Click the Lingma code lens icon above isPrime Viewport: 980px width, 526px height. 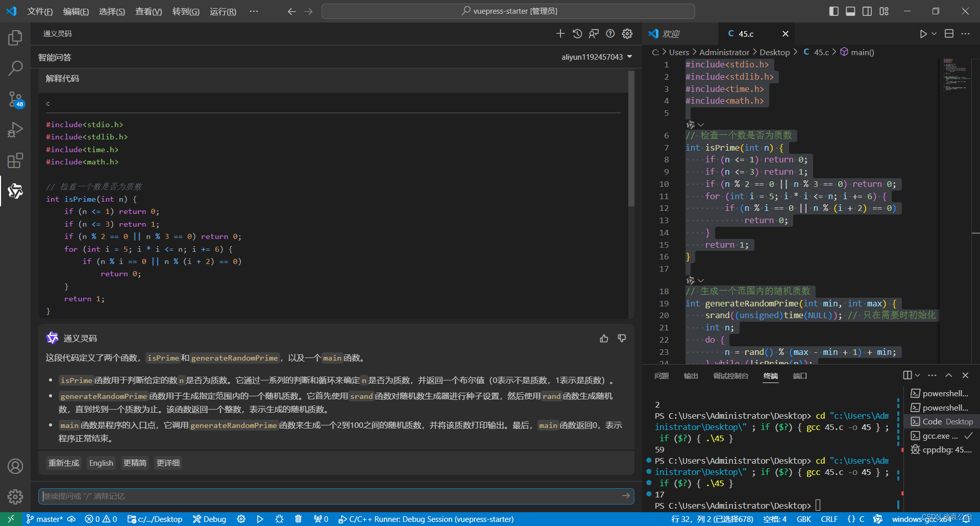(x=690, y=125)
